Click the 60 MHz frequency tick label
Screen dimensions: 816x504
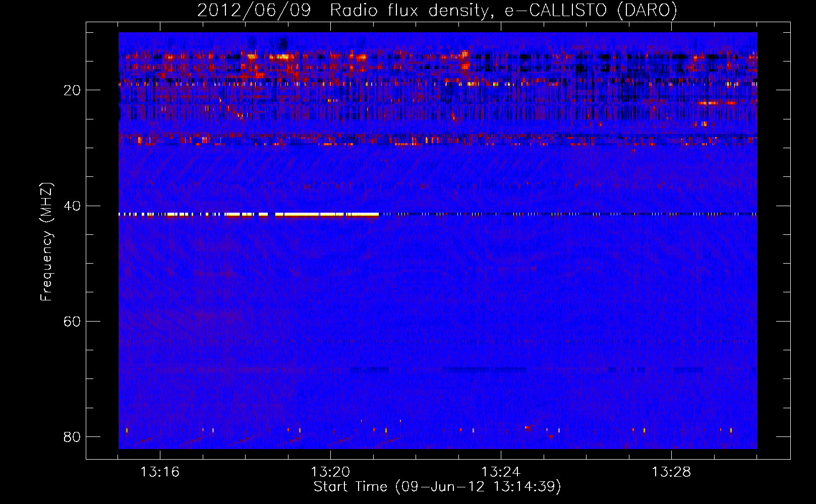tap(72, 321)
